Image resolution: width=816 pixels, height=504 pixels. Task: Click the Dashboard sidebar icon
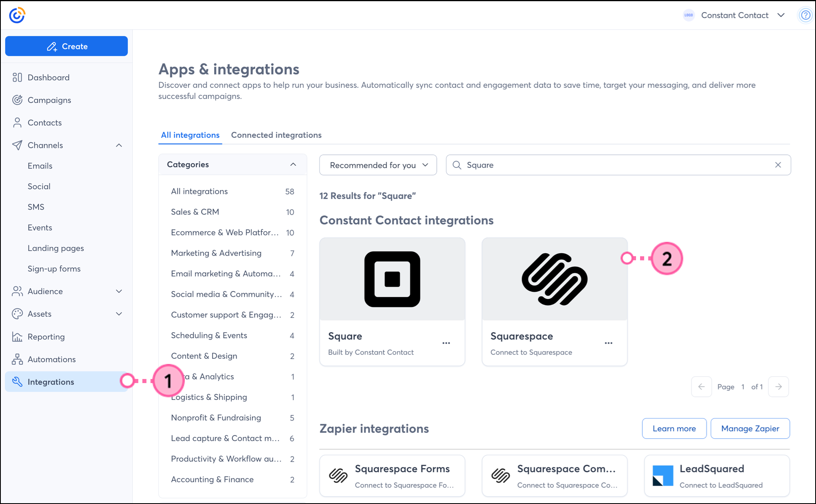(x=17, y=77)
